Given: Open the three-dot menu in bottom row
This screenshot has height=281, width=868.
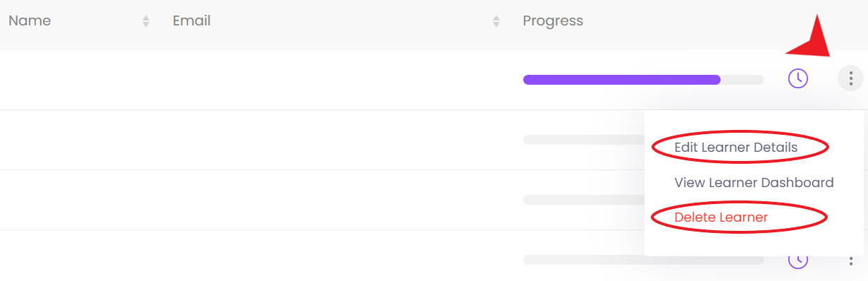Looking at the screenshot, I should point(851,261).
